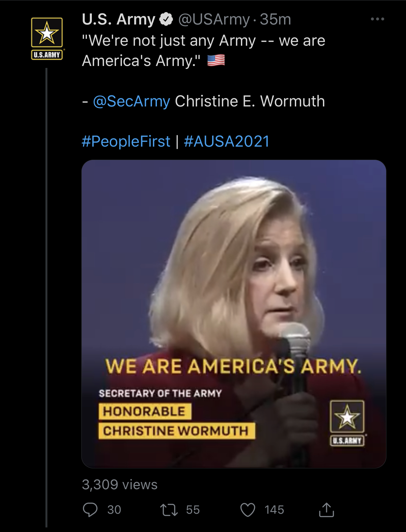The height and width of the screenshot is (532, 406).
Task: Click the U.S. Army logo watermark in video
Action: click(347, 423)
